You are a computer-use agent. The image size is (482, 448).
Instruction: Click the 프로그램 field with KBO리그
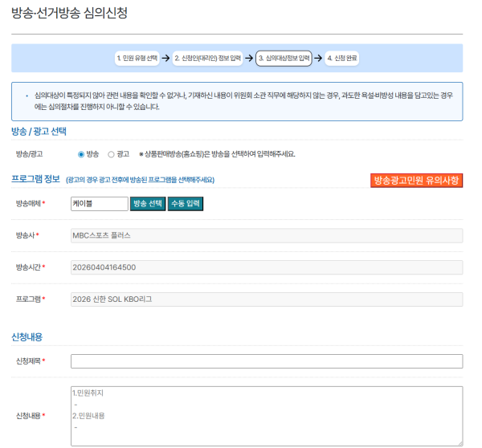tap(266, 299)
